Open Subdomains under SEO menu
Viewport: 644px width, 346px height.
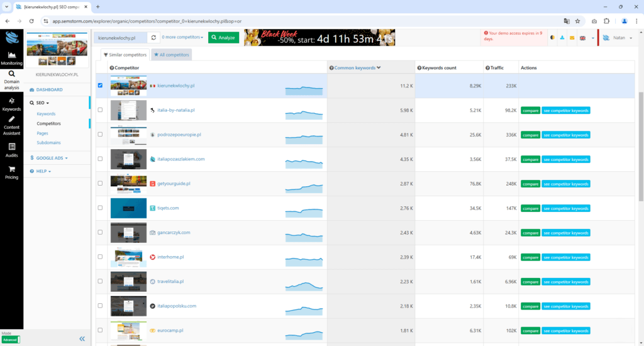pyautogui.click(x=48, y=143)
